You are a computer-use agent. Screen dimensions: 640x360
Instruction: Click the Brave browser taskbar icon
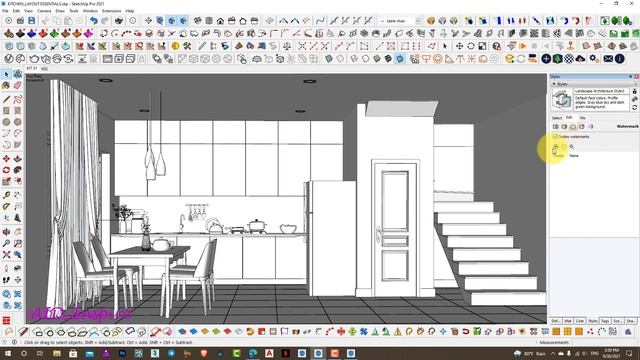coord(204,353)
